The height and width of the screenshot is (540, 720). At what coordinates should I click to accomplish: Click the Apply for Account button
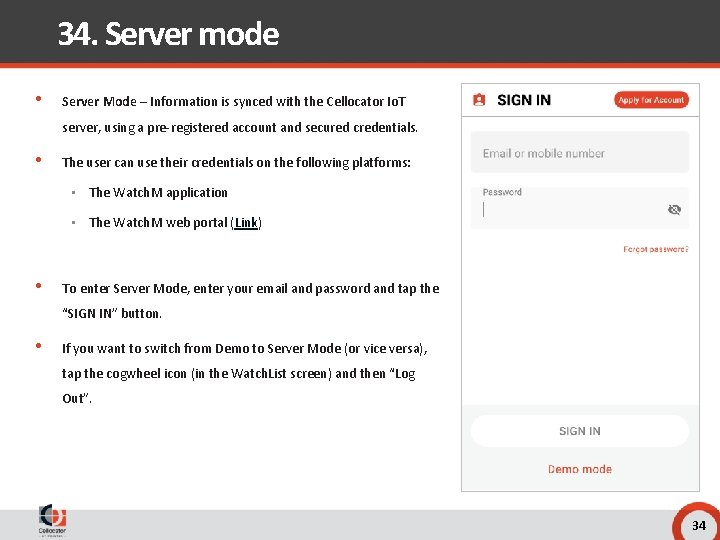[x=651, y=100]
